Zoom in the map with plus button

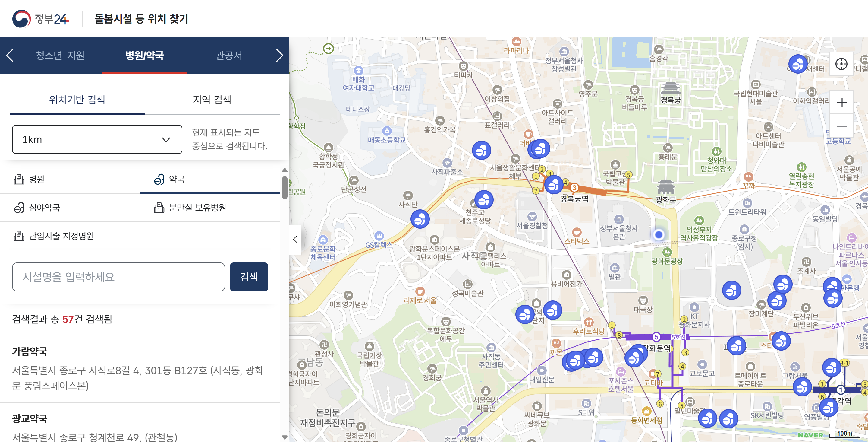point(841,102)
